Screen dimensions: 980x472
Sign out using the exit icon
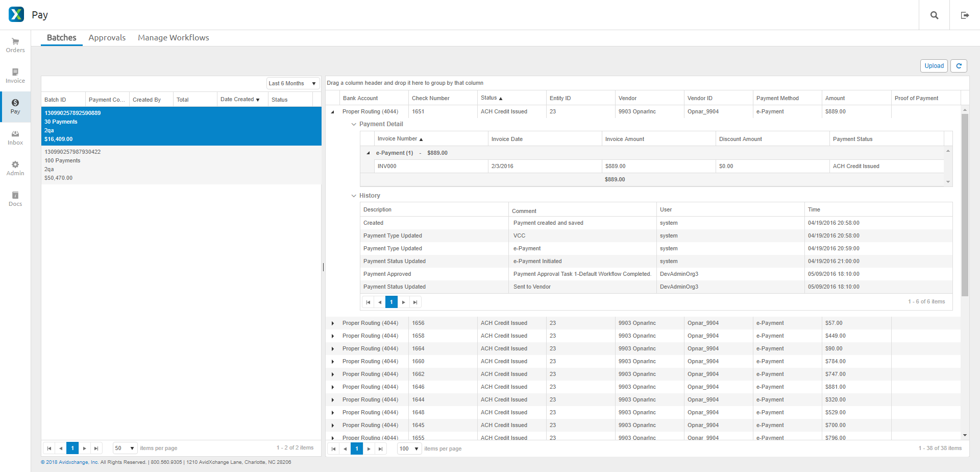(965, 15)
